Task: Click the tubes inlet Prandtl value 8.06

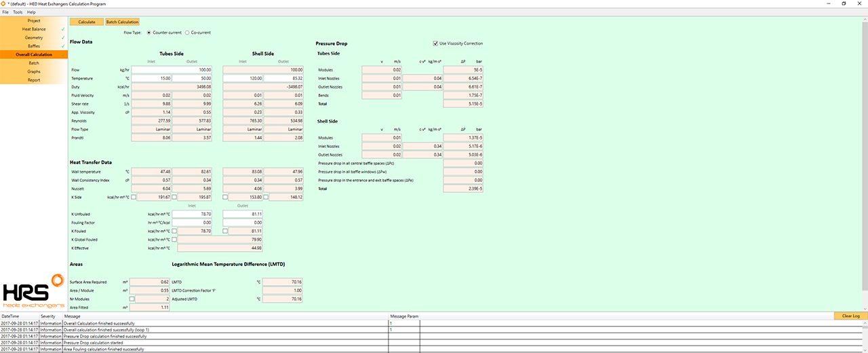Action: (151, 138)
